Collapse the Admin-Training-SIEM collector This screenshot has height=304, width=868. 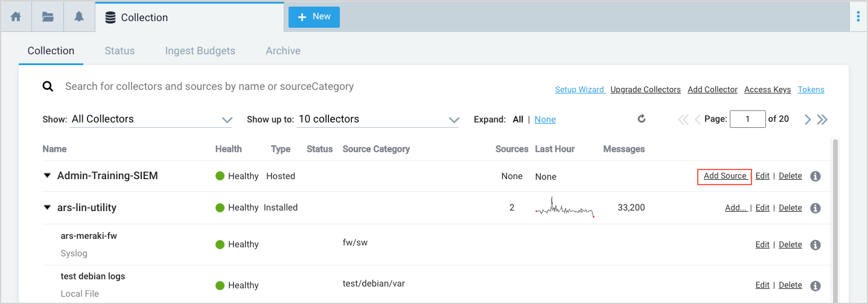point(47,176)
